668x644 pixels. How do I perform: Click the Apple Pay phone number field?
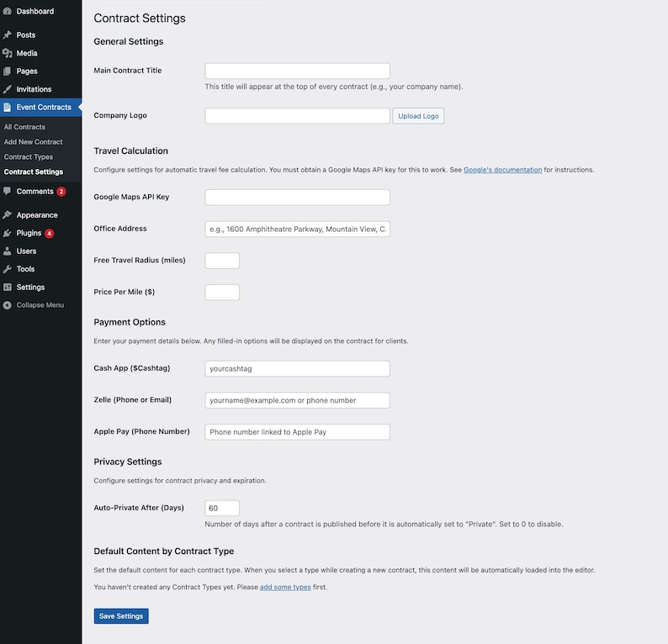[x=297, y=432]
